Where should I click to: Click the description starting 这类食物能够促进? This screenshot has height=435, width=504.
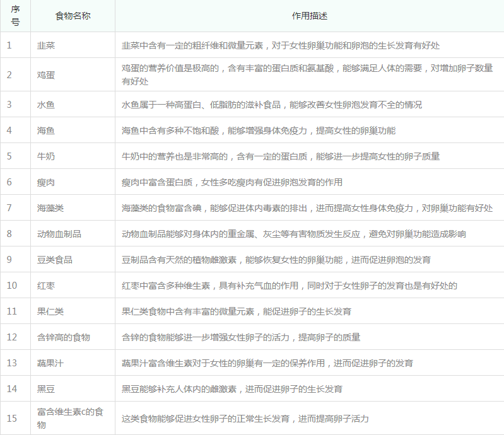[x=245, y=419]
